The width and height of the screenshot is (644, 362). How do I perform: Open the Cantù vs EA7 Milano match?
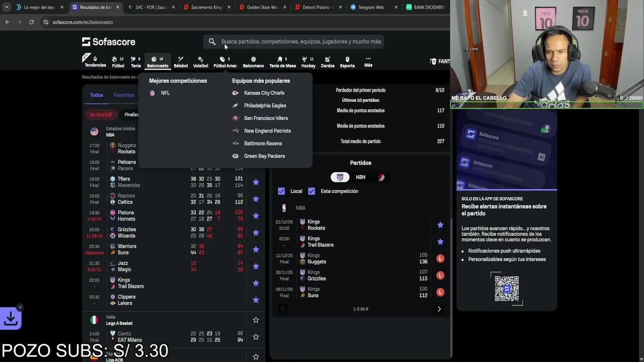pyautogui.click(x=174, y=337)
